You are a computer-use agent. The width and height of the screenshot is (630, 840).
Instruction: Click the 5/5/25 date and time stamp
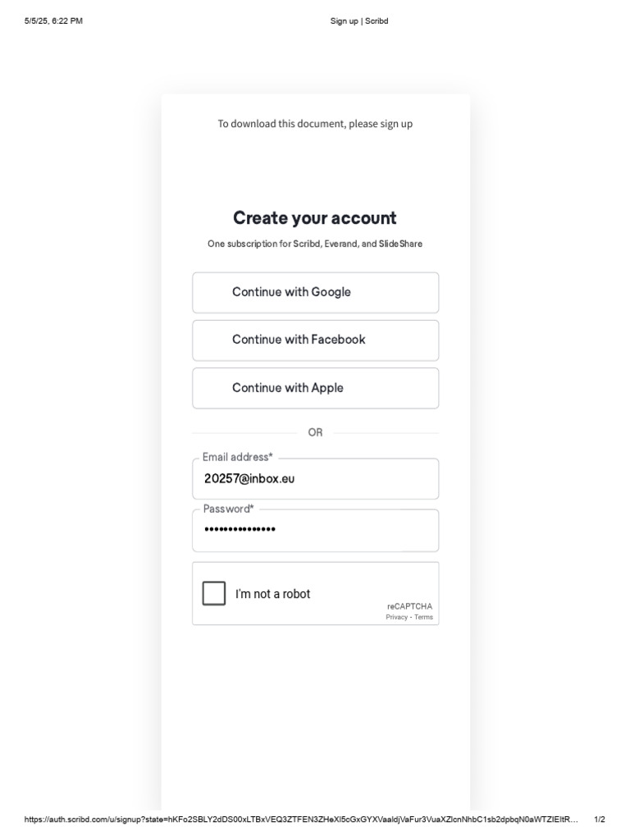click(53, 21)
